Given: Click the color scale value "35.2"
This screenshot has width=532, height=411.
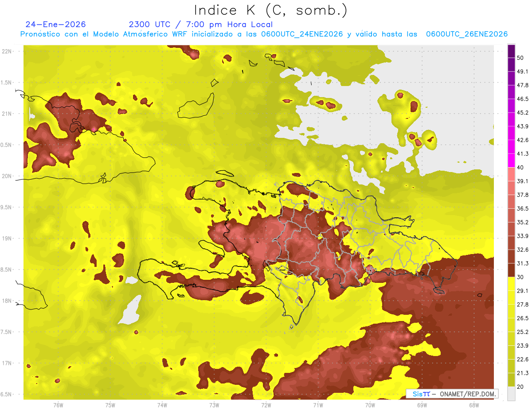Looking at the screenshot, I should [x=523, y=222].
